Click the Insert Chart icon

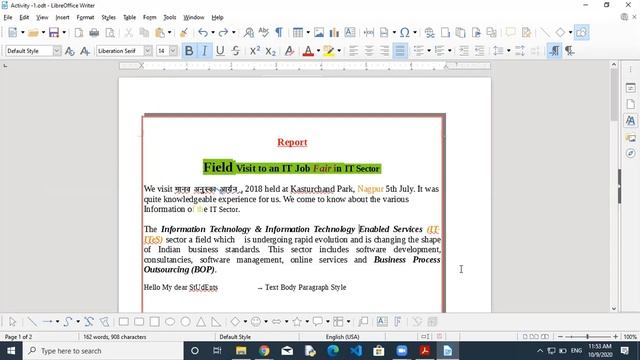point(334,33)
